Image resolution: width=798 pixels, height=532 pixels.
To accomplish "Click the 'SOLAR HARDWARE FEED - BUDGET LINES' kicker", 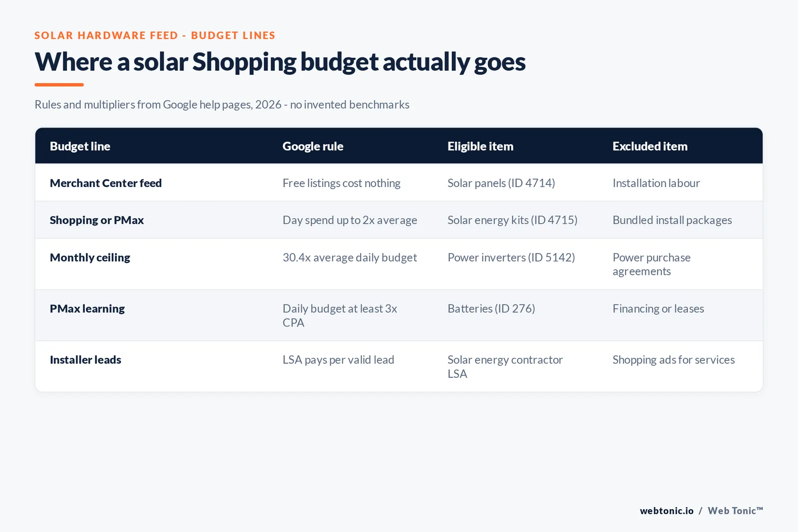I will [x=155, y=35].
